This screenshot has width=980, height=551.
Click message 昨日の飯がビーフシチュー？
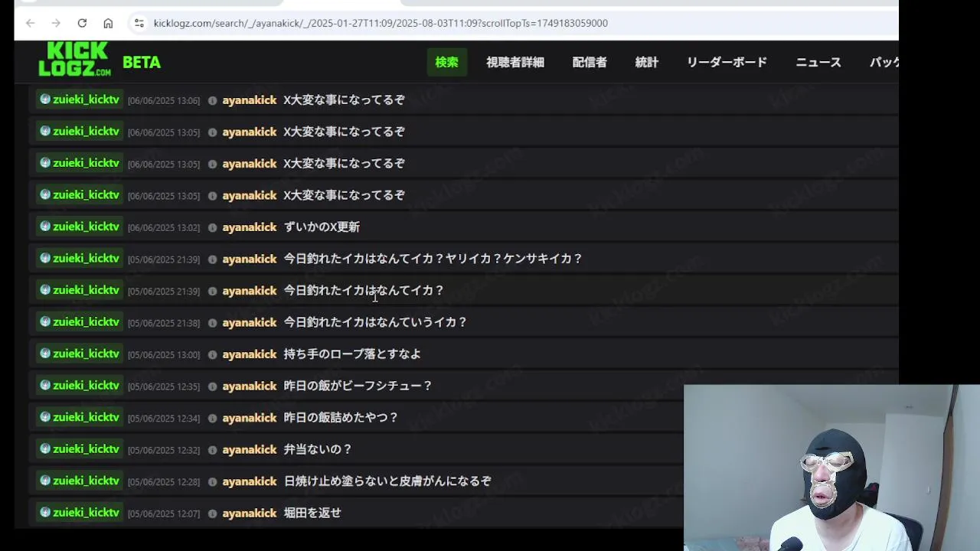[358, 386]
